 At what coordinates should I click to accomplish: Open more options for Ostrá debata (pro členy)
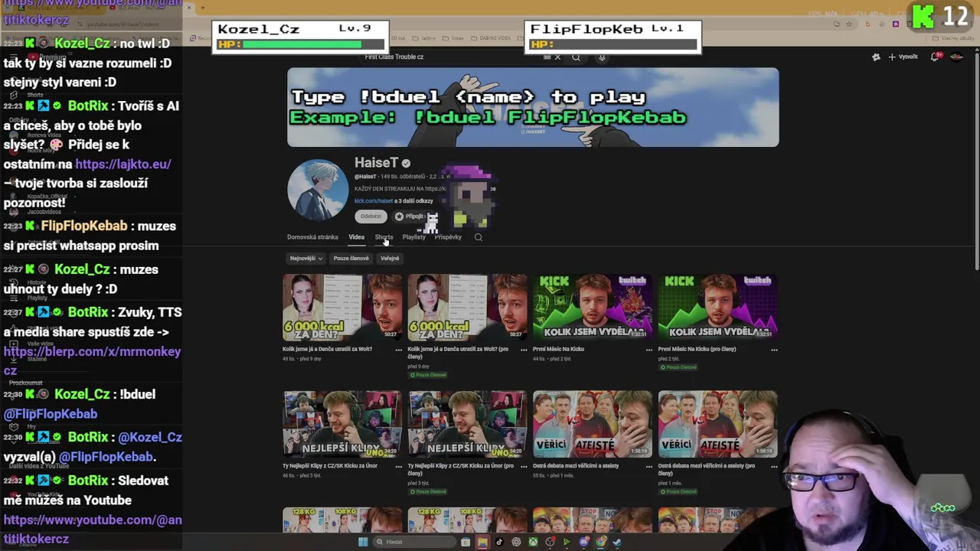tap(774, 466)
